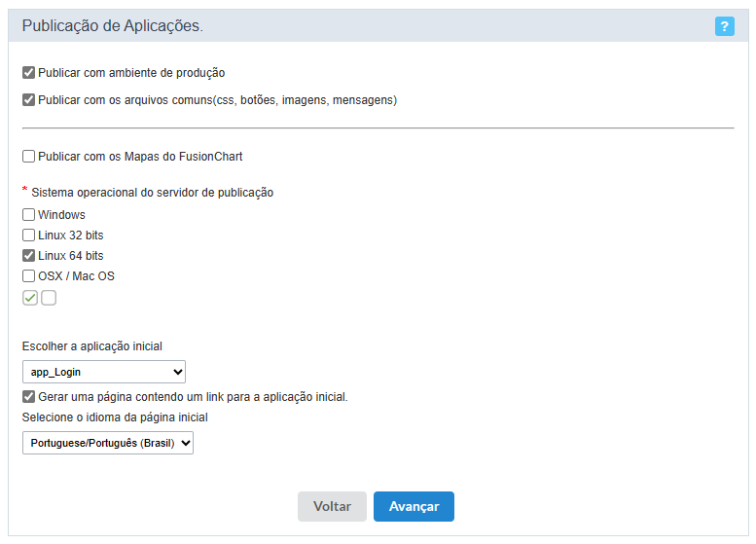Click the green check-all icon
756x544 pixels.
(x=30, y=298)
